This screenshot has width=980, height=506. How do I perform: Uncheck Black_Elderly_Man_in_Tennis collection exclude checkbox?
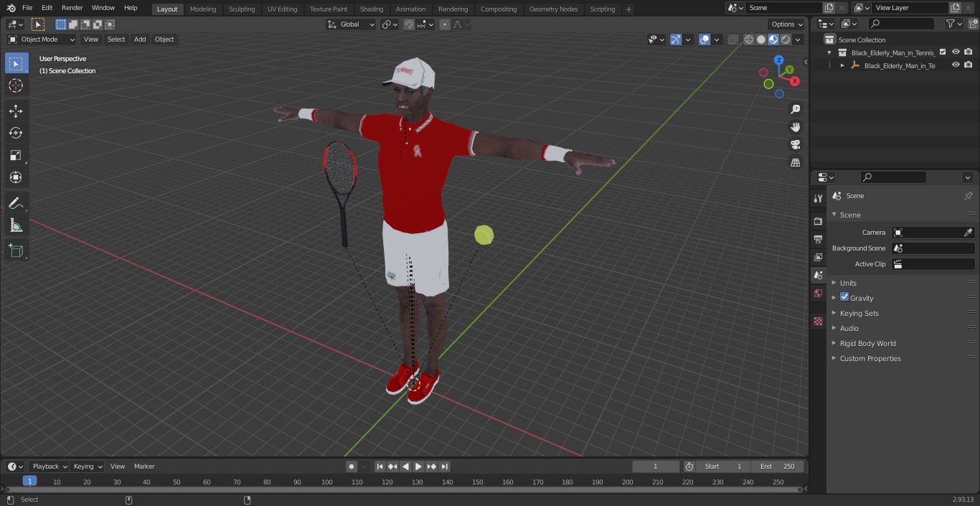(x=943, y=52)
